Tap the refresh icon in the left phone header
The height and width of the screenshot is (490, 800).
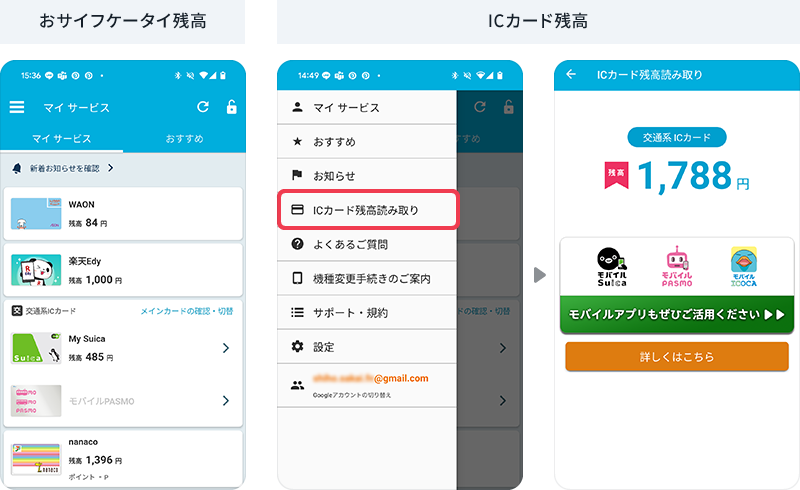[x=203, y=107]
